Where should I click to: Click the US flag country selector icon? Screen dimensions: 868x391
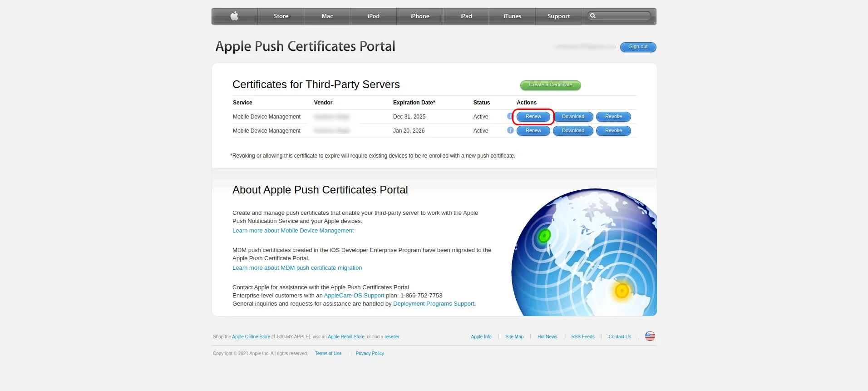(x=650, y=337)
